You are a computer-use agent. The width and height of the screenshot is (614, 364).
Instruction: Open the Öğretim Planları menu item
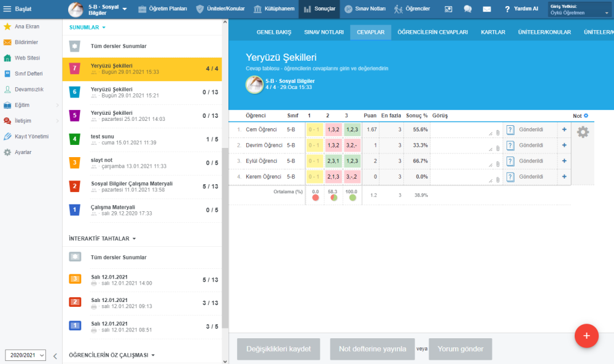pyautogui.click(x=163, y=9)
